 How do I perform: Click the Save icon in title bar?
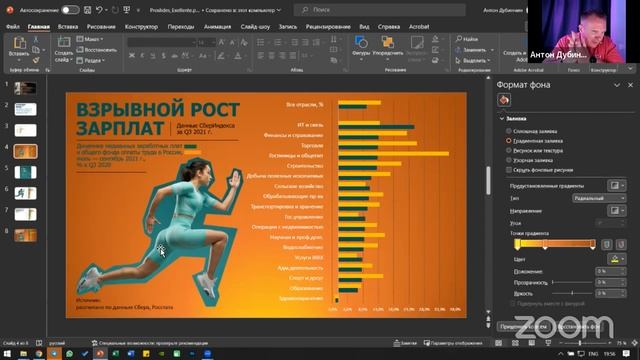tap(87, 10)
